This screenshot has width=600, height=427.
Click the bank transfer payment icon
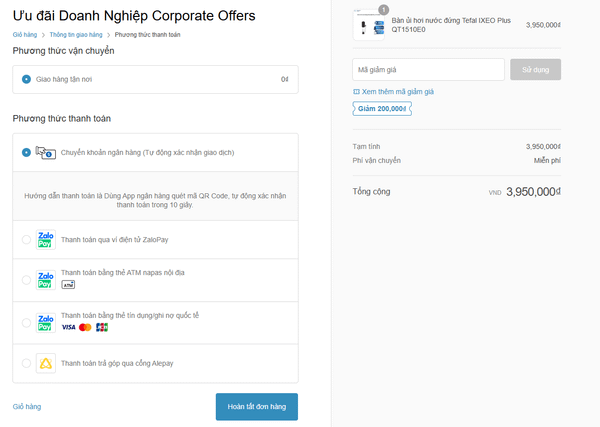pos(45,152)
